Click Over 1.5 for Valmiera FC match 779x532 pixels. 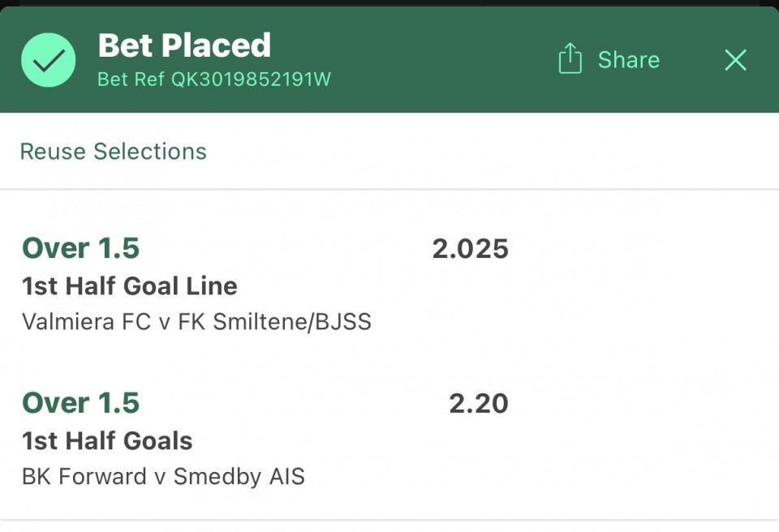pyautogui.click(x=81, y=248)
